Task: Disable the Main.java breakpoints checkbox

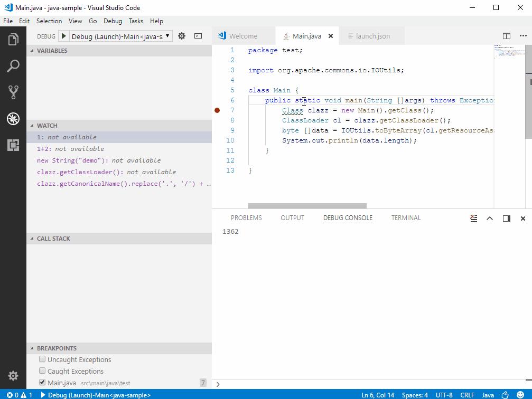Action: [x=42, y=382]
